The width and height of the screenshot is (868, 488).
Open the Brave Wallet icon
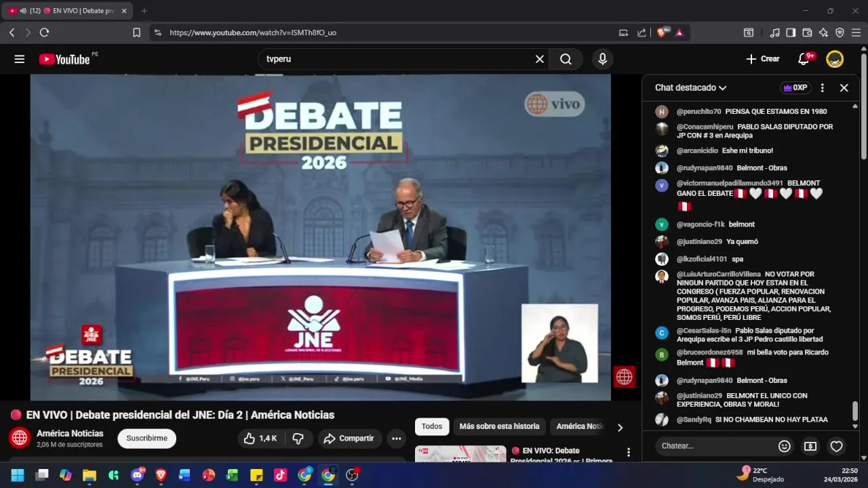click(807, 33)
